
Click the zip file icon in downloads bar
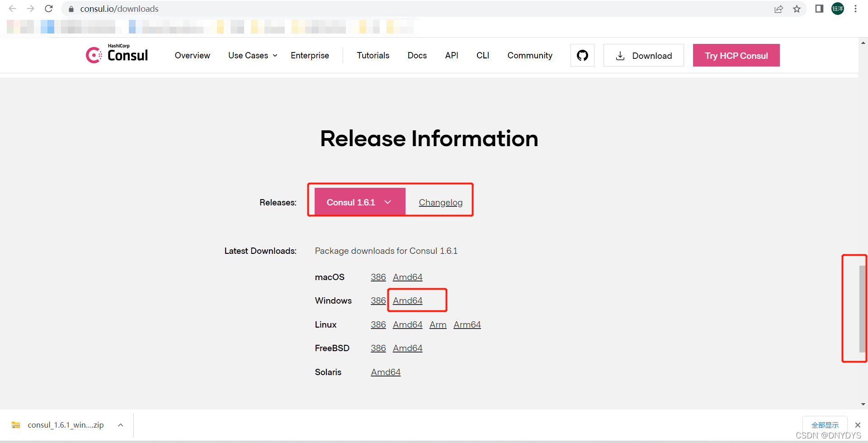click(x=16, y=425)
